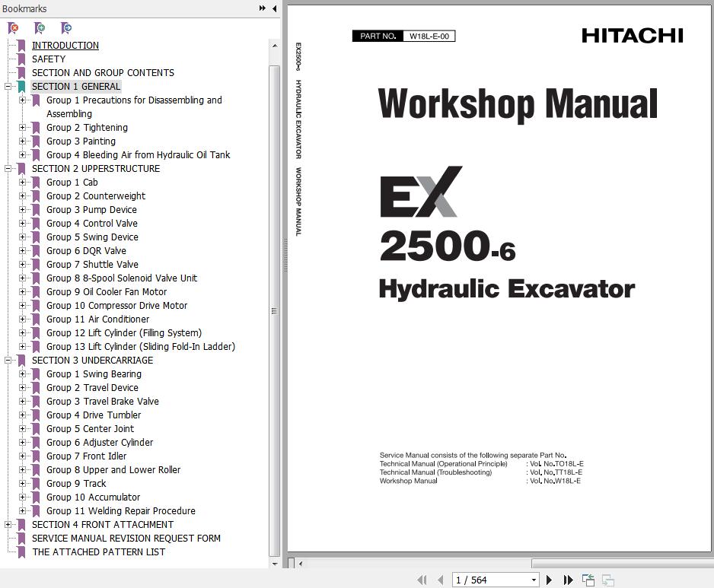Open Group 12 Lift Cylinder Filling System
The image size is (714, 588).
coord(124,332)
